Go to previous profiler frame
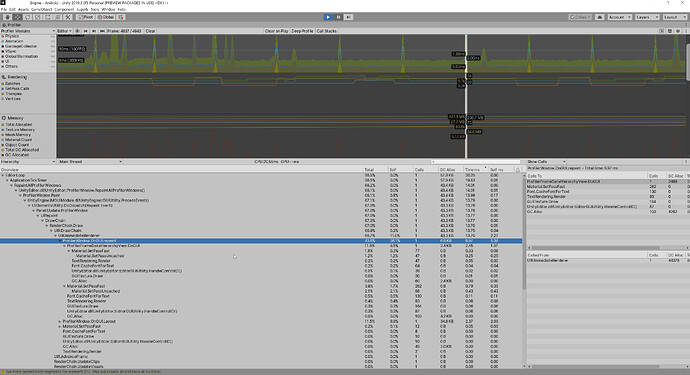The width and height of the screenshot is (690, 375). coord(85,31)
